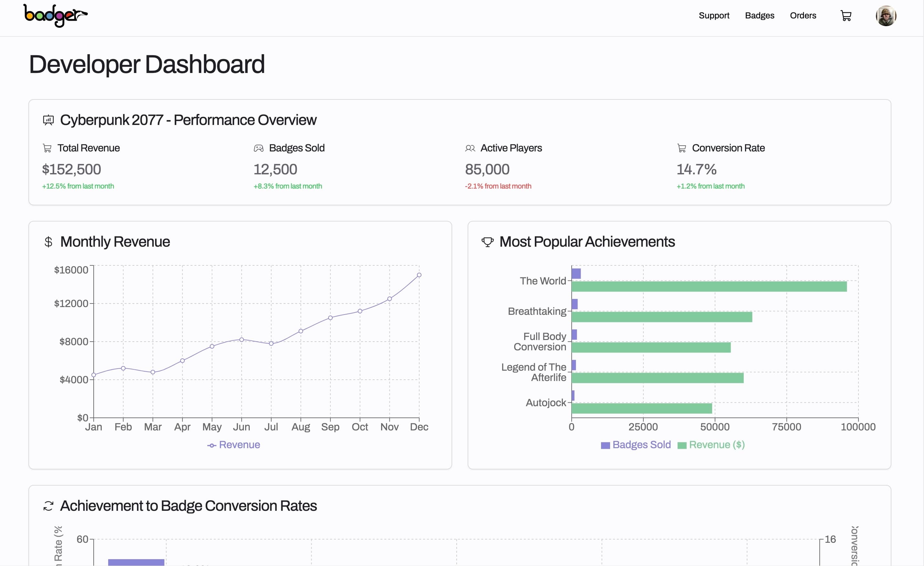Toggle the Badges Sold legend swatch
This screenshot has width=924, height=566.
pyautogui.click(x=605, y=445)
